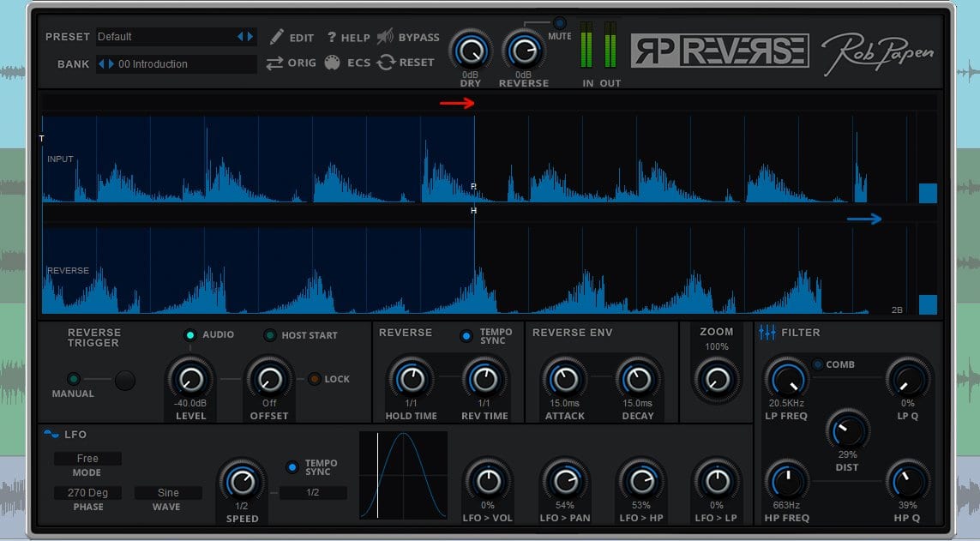Toggle the BYPASS speaker icon
980x541 pixels.
[385, 37]
